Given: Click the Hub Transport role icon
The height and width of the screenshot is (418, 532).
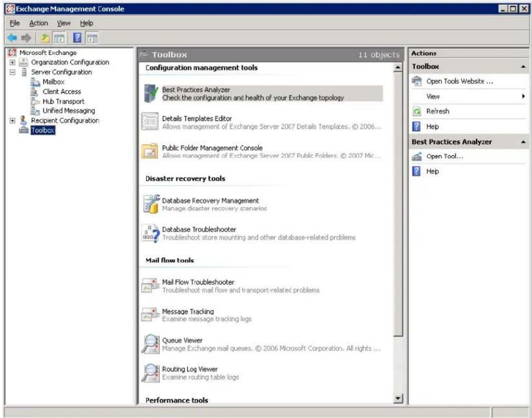Looking at the screenshot, I should tap(35, 101).
